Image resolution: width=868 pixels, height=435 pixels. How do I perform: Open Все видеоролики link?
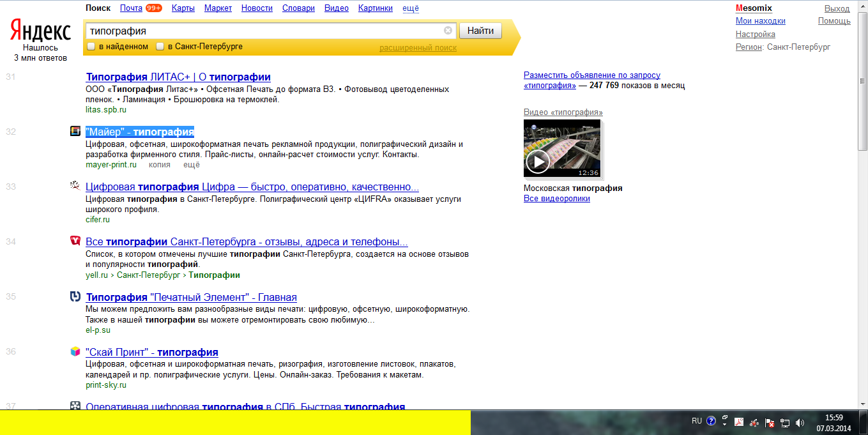pos(557,199)
